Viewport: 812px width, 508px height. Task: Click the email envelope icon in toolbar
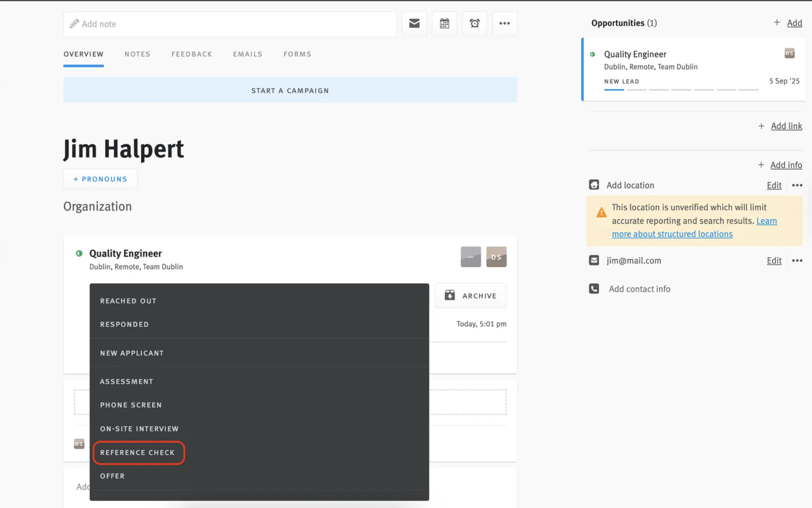[414, 24]
